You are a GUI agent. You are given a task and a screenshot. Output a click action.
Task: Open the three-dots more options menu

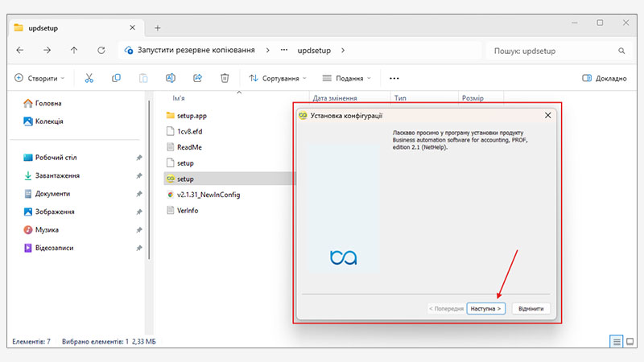pos(394,78)
